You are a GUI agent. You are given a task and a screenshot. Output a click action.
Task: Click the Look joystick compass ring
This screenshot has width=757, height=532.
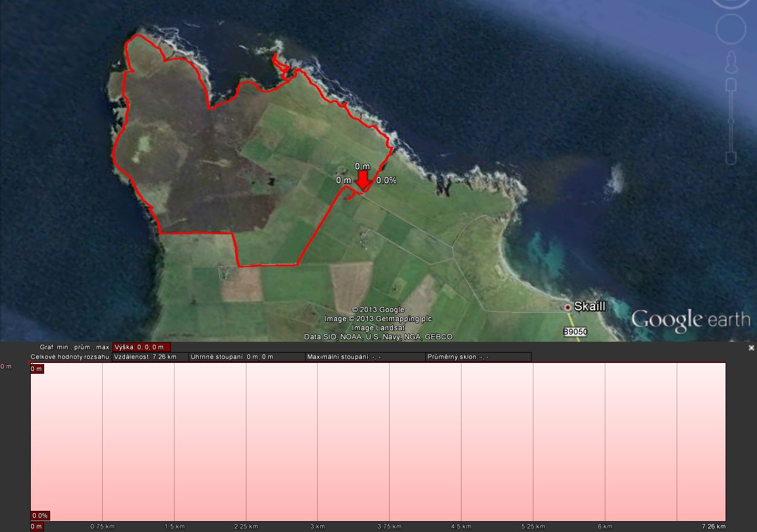pyautogui.click(x=731, y=3)
